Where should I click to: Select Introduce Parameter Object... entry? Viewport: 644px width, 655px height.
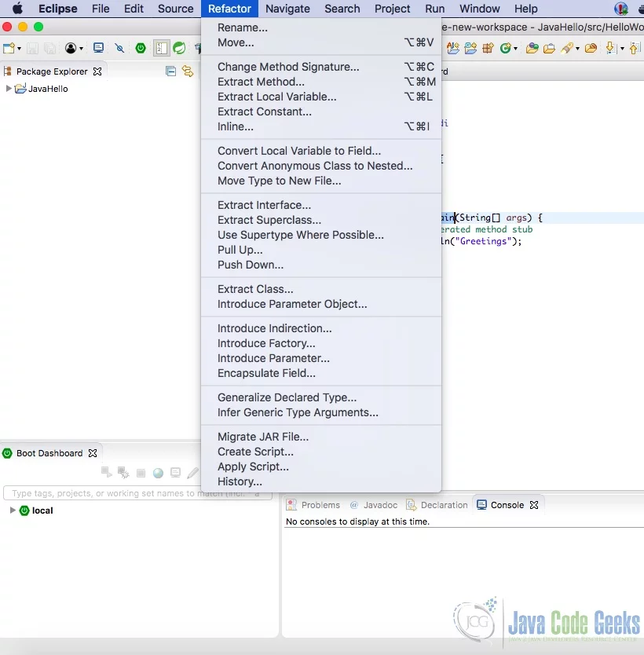[x=321, y=304]
